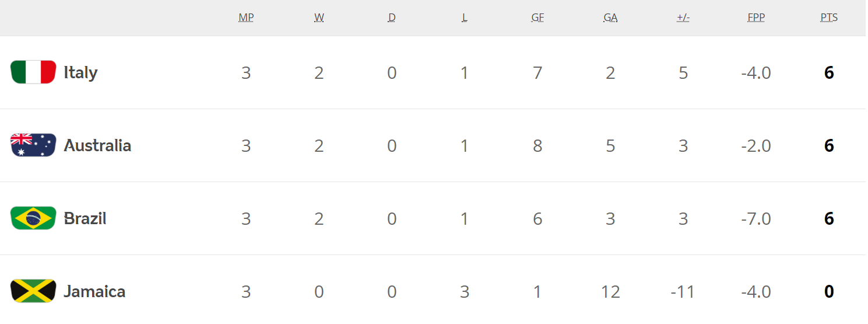This screenshot has height=324, width=868.
Task: Select Jamaica's goal difference -11
Action: pos(683,292)
